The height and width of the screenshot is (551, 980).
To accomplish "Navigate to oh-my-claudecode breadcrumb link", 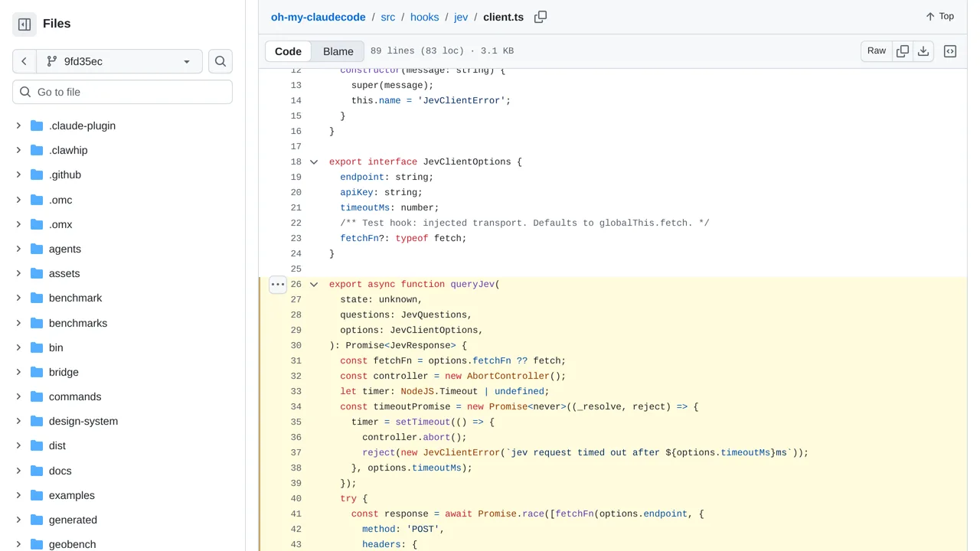I will (x=318, y=17).
